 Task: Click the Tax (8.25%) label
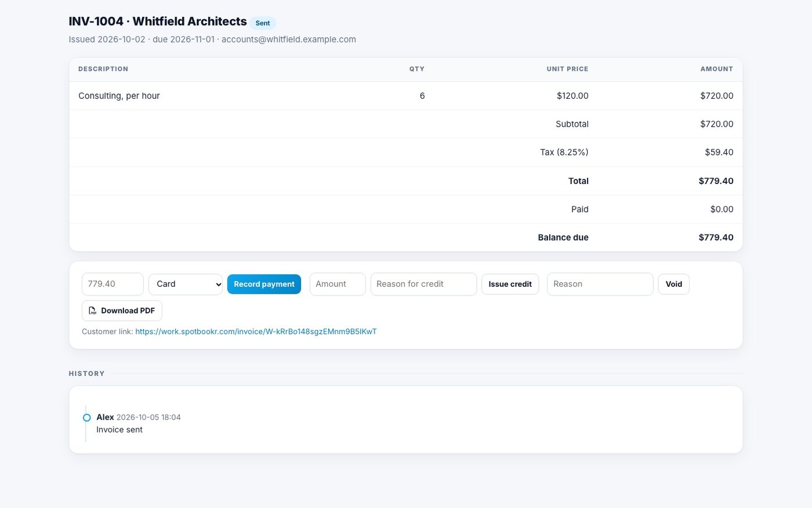coord(564,152)
